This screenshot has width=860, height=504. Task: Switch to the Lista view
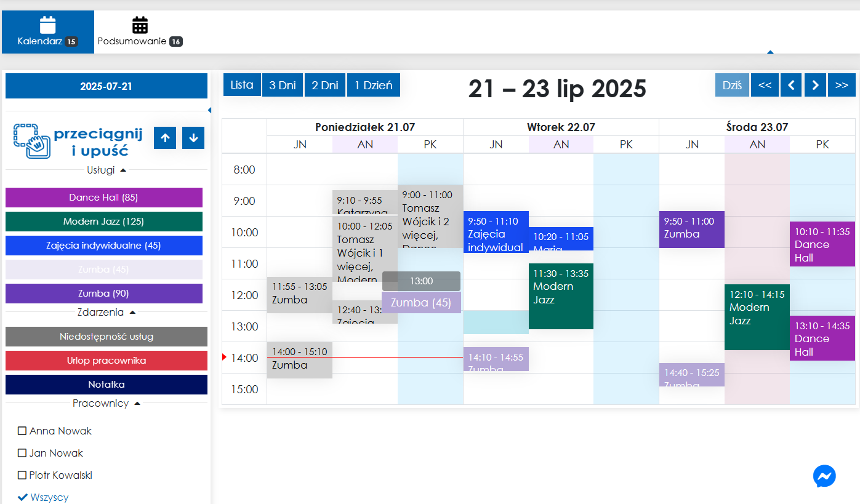coord(242,85)
